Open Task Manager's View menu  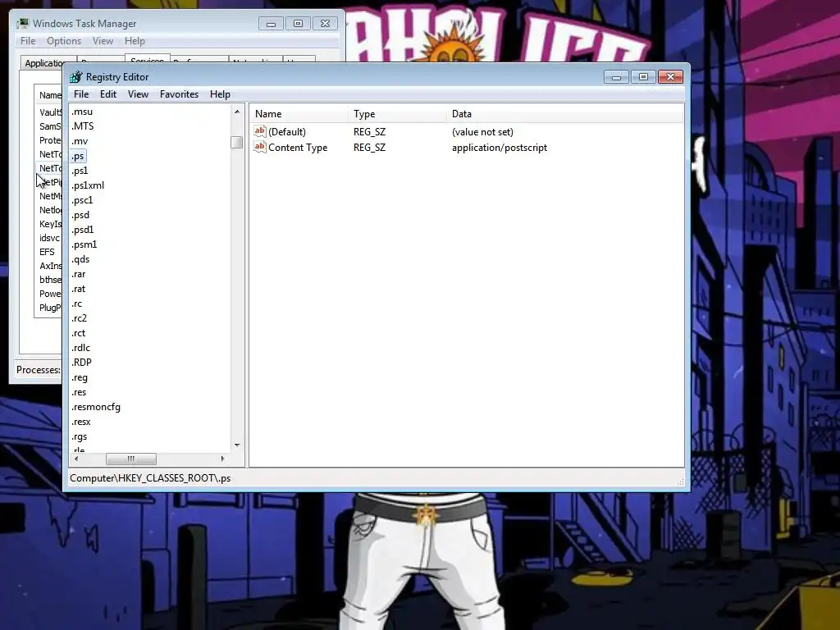tap(103, 41)
